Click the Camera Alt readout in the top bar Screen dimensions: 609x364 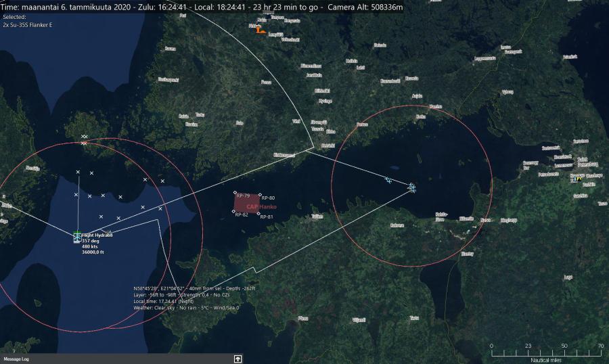pyautogui.click(x=365, y=6)
